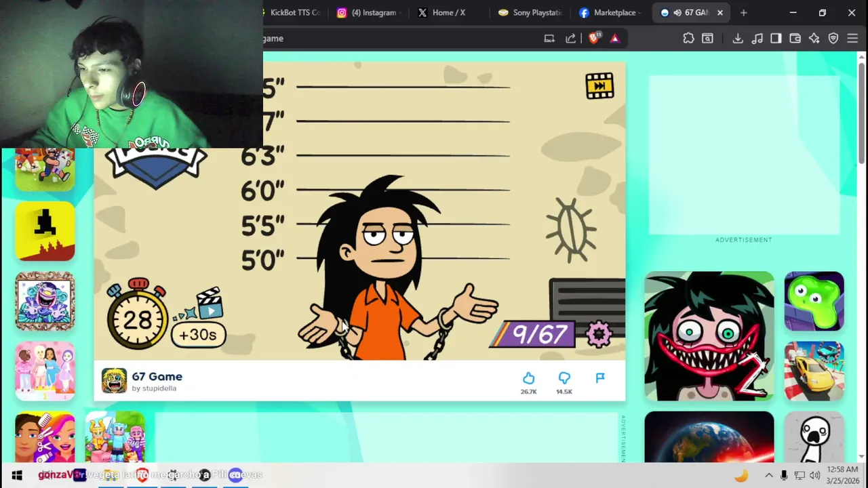Open the network icon in system tray
The image size is (868, 488).
800,475
